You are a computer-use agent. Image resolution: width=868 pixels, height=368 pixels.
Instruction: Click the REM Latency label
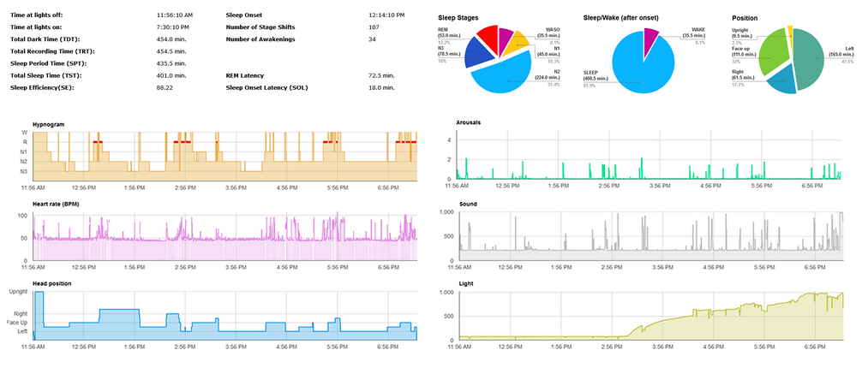point(248,75)
